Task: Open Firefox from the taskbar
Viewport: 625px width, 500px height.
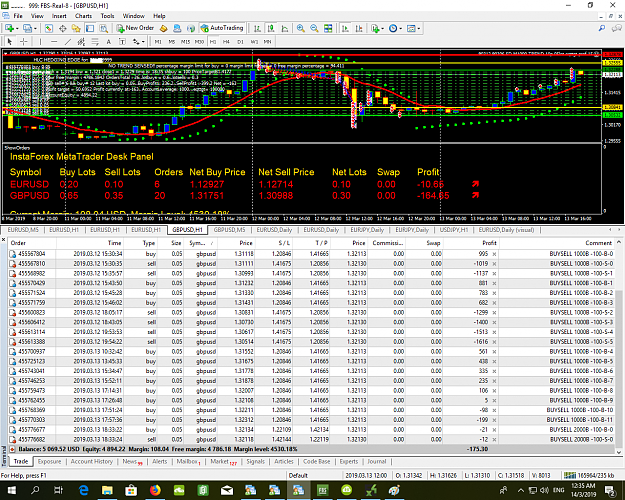Action: 155,490
